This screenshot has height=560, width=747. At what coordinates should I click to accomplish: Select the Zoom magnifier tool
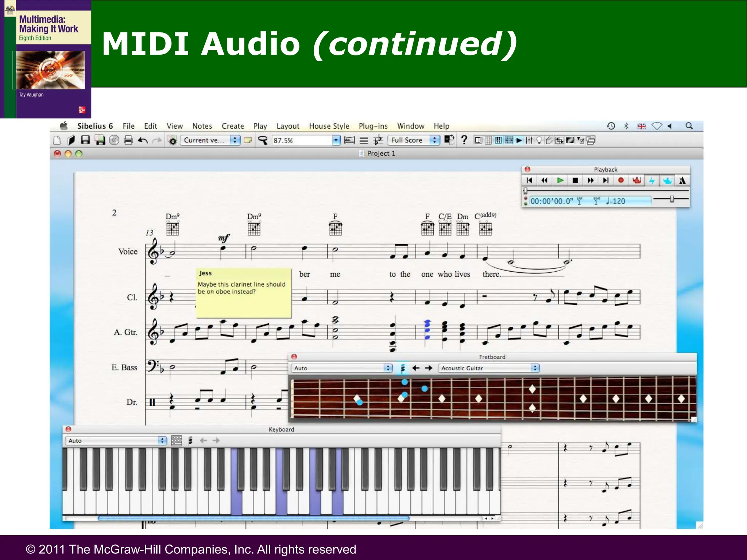[x=263, y=140]
